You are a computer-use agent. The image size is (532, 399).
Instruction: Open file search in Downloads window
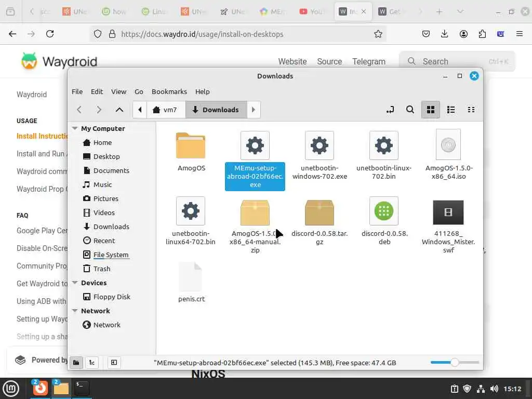[x=410, y=110]
